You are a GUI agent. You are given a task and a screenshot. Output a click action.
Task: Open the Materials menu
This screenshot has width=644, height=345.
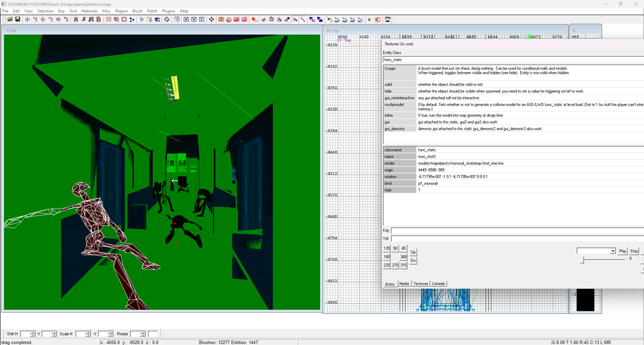(90, 11)
